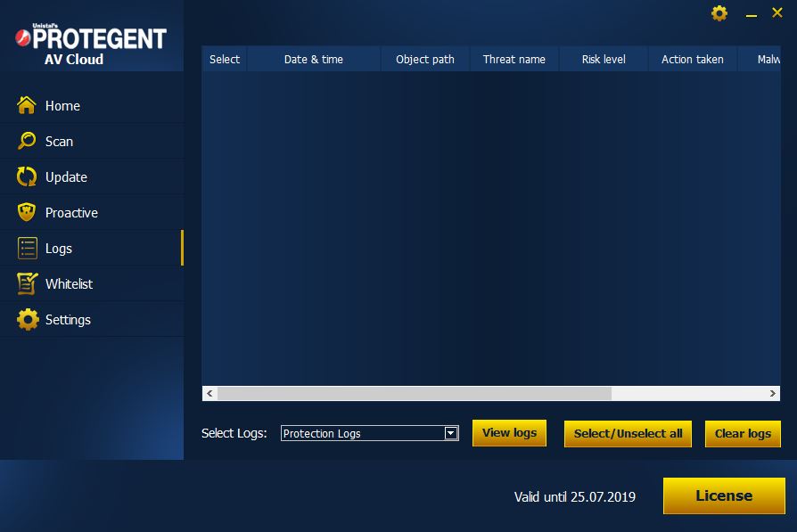The width and height of the screenshot is (797, 532).
Task: Click the Whitelist checklist icon
Action: point(28,283)
